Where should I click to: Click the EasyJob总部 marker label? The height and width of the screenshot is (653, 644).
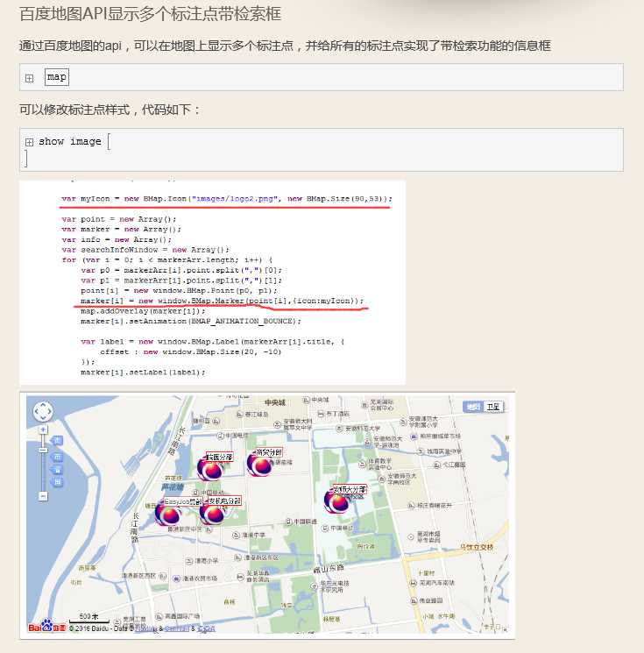(x=182, y=502)
